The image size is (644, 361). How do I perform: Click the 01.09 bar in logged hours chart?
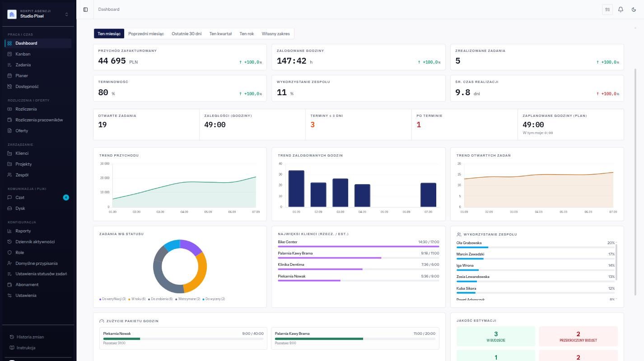pyautogui.click(x=296, y=189)
